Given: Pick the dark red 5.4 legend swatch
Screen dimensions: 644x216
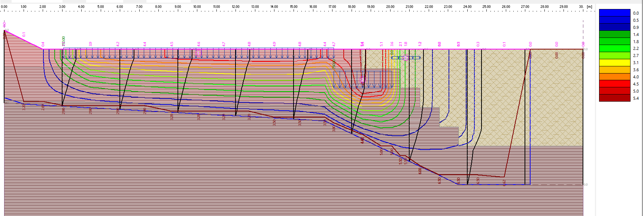Looking at the screenshot, I should [614, 98].
